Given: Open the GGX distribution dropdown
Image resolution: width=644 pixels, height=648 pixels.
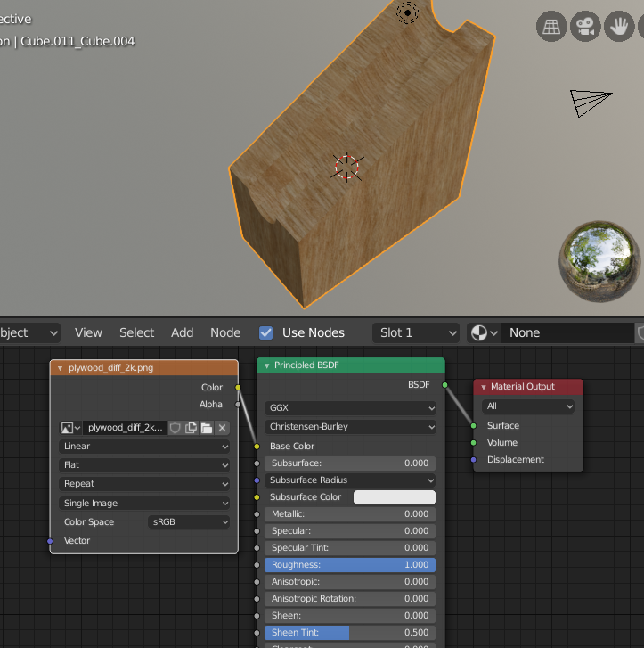Looking at the screenshot, I should click(x=351, y=407).
